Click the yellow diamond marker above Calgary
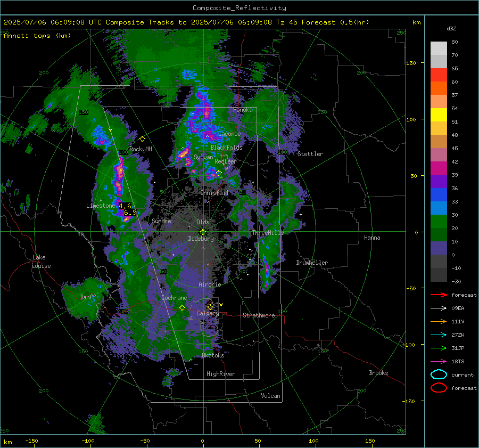Image resolution: width=479 pixels, height=448 pixels. tap(210, 307)
